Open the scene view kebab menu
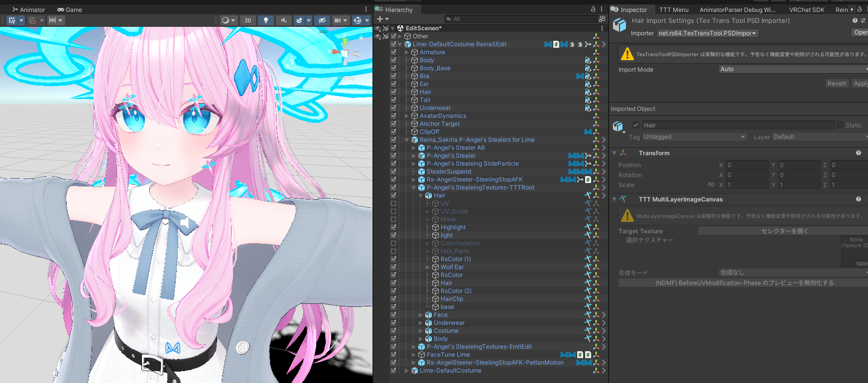868x383 pixels. point(366,9)
